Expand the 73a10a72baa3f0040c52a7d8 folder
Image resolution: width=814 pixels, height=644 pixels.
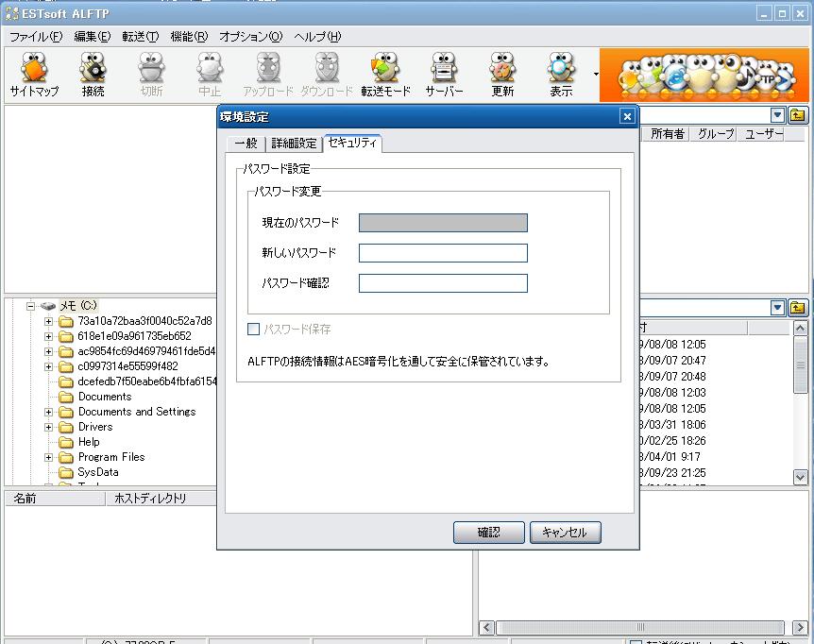48,321
